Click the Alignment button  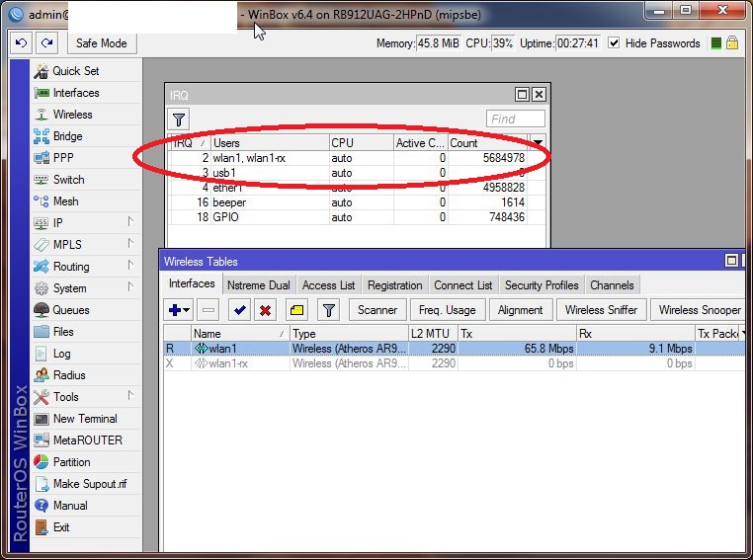point(520,310)
